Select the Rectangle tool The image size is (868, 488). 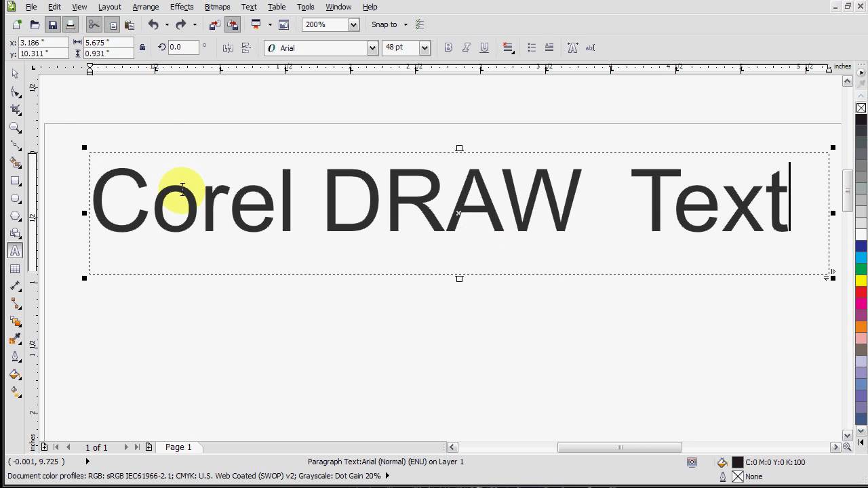15,181
